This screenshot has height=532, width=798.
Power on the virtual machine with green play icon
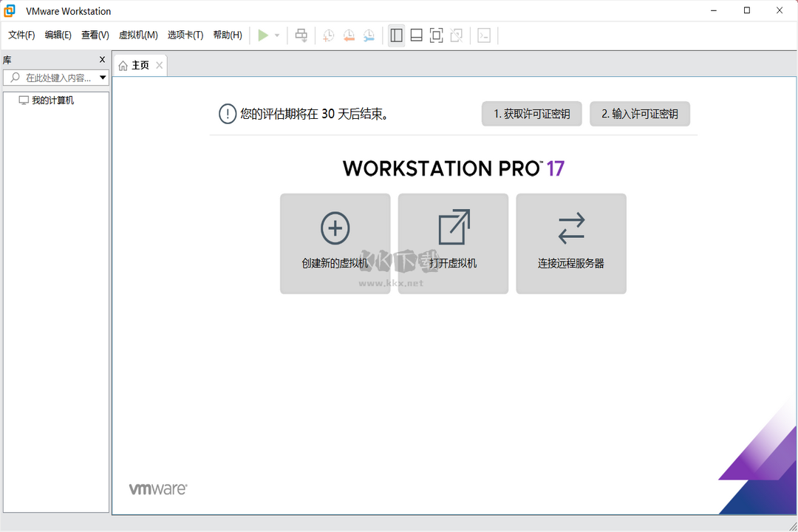263,35
